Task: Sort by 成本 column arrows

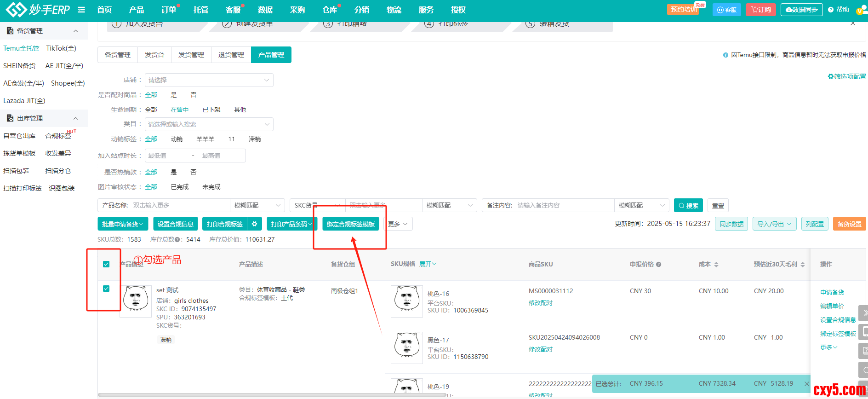Action: pos(716,265)
